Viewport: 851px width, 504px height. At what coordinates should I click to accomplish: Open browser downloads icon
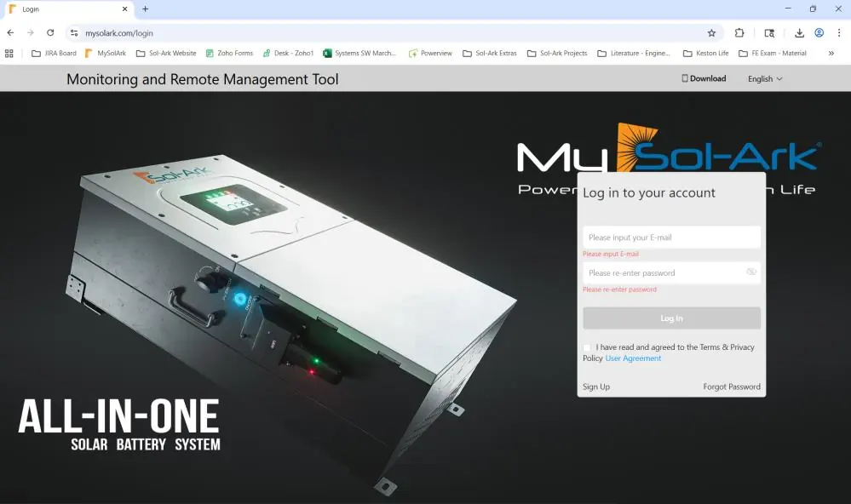click(799, 33)
